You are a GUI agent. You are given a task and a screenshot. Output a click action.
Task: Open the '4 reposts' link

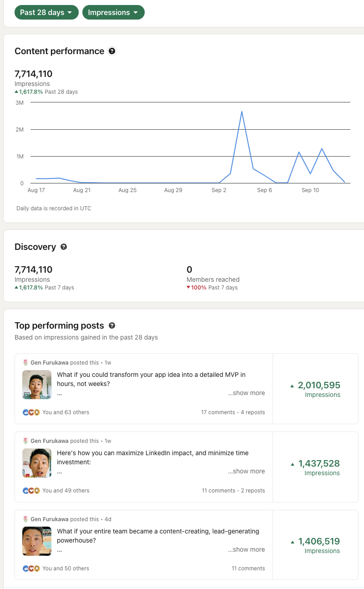point(253,412)
